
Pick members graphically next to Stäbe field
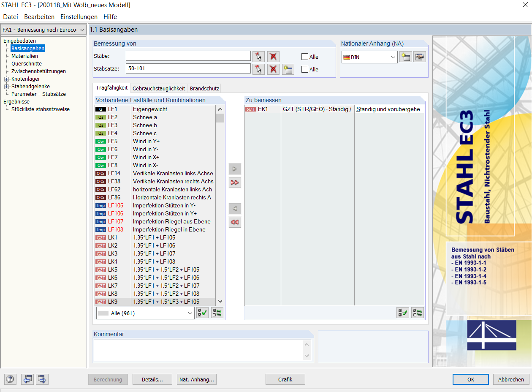coord(258,57)
